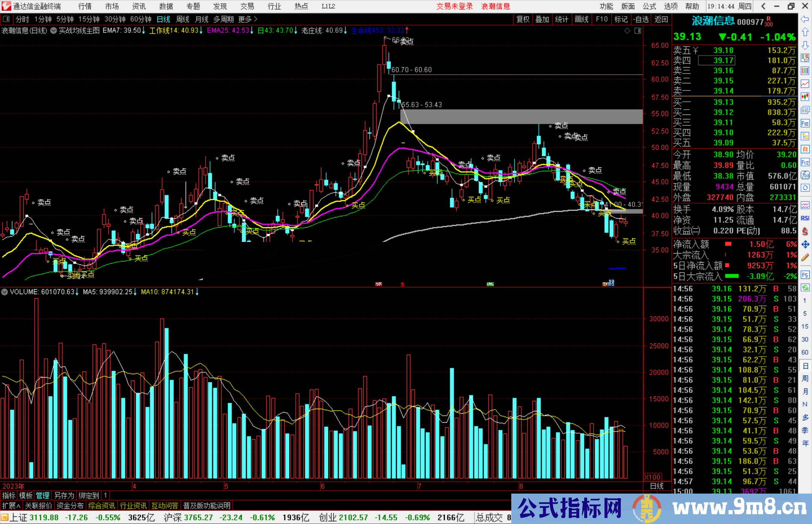Viewport: 812px width, 524px height.
Task: Click the 交易未登录 link
Action: coord(454,6)
